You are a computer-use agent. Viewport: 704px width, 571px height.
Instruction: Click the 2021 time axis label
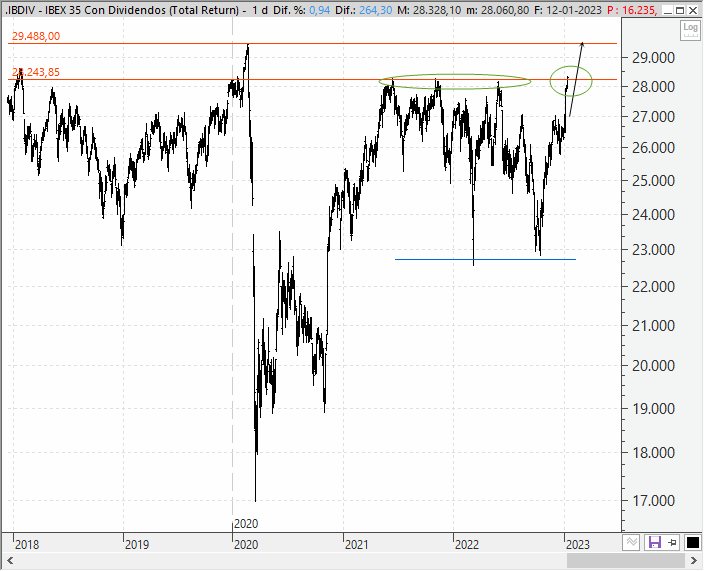click(x=356, y=545)
